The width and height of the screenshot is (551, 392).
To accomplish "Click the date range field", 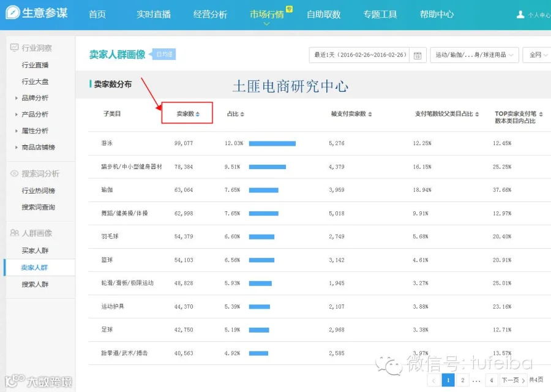I will point(359,55).
